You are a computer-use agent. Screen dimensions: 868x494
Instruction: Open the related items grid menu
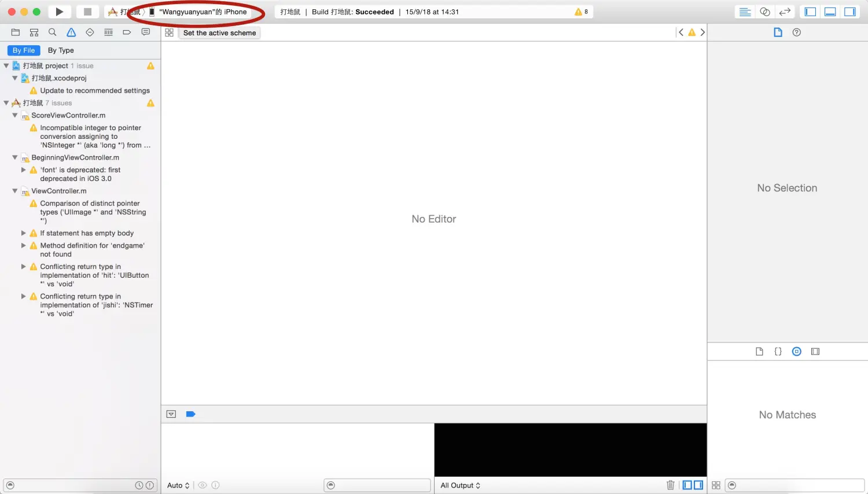(x=169, y=33)
